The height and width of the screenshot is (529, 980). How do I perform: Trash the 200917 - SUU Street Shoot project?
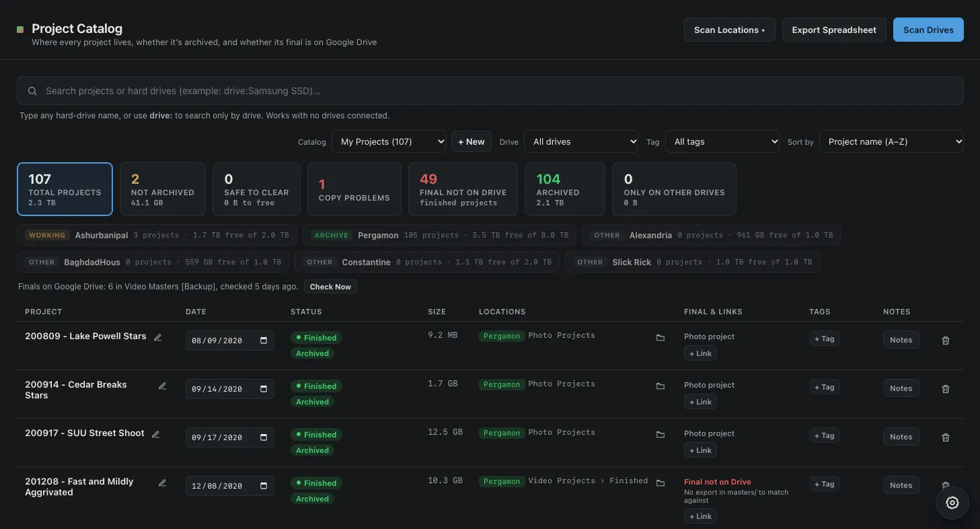[946, 437]
